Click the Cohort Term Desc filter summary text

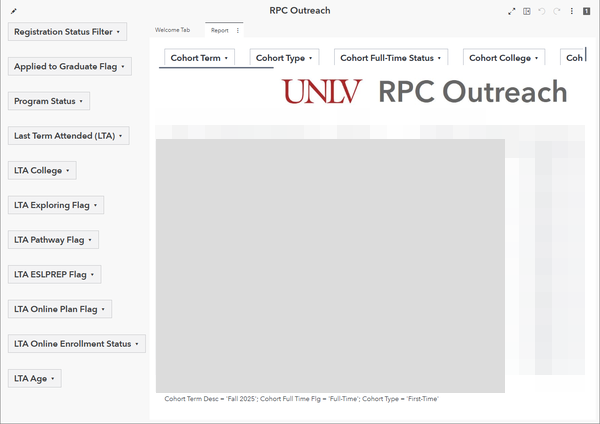[x=302, y=399]
